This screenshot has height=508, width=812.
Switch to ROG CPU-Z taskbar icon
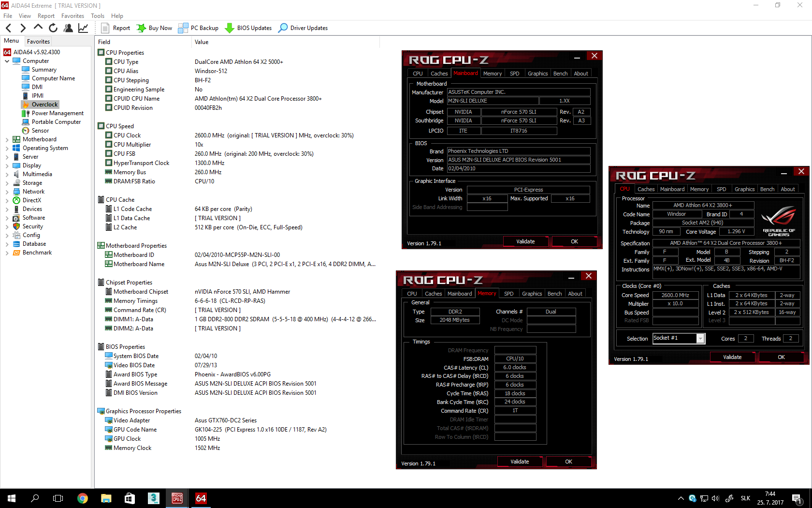[177, 498]
